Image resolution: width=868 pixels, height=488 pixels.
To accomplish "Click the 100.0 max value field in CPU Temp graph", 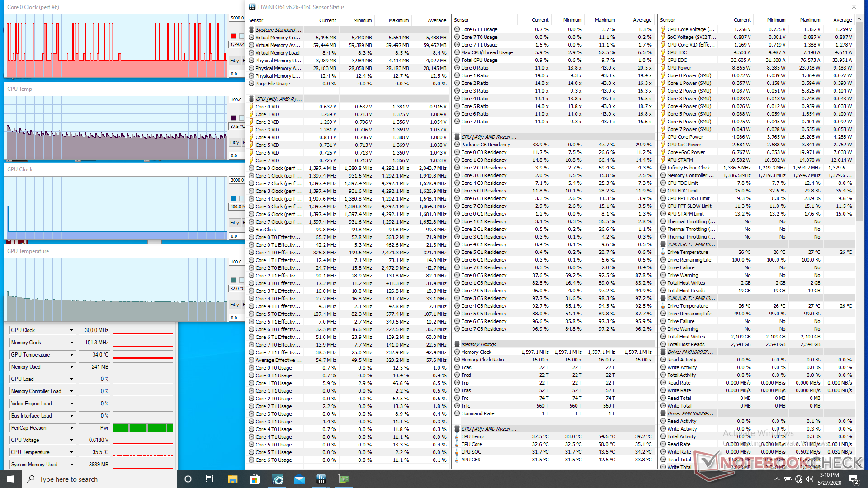I will [x=237, y=100].
